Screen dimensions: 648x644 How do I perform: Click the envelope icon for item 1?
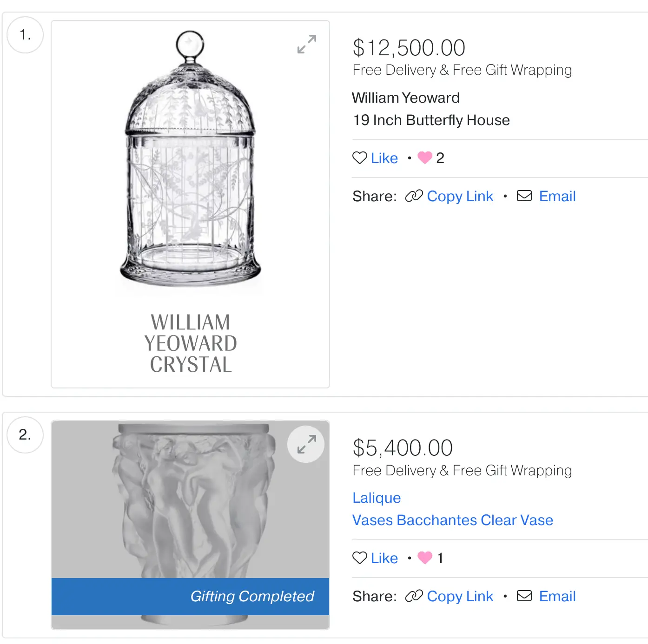click(x=524, y=196)
